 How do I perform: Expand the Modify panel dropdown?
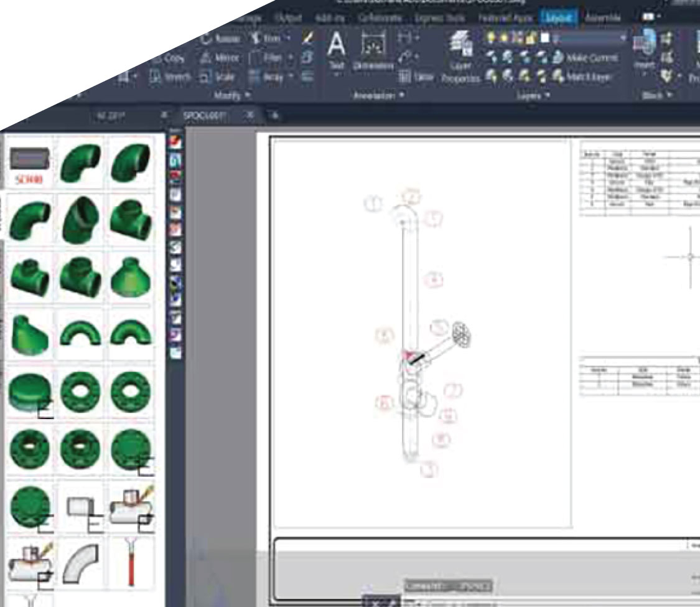tap(232, 95)
